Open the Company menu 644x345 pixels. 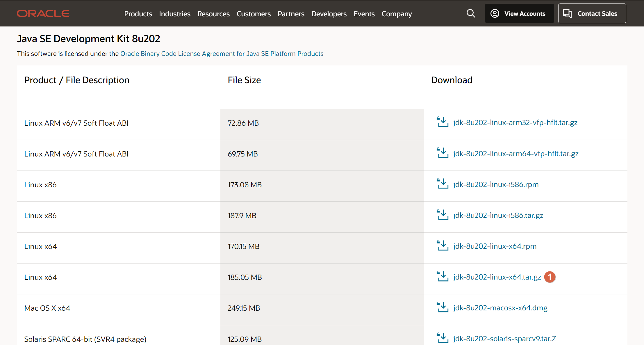(x=397, y=14)
